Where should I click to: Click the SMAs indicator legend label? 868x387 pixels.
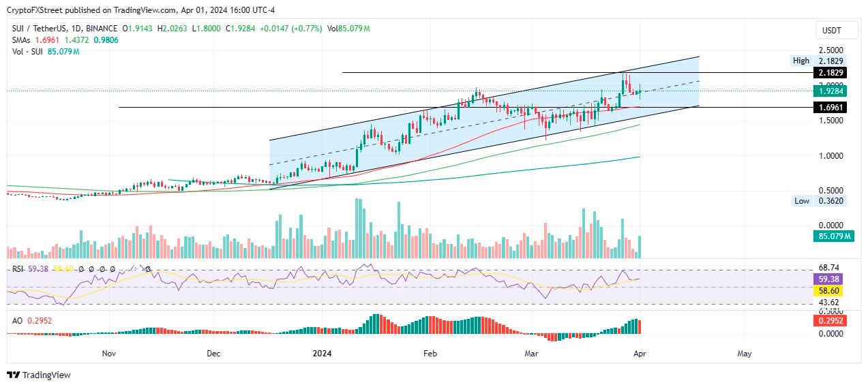pyautogui.click(x=23, y=40)
